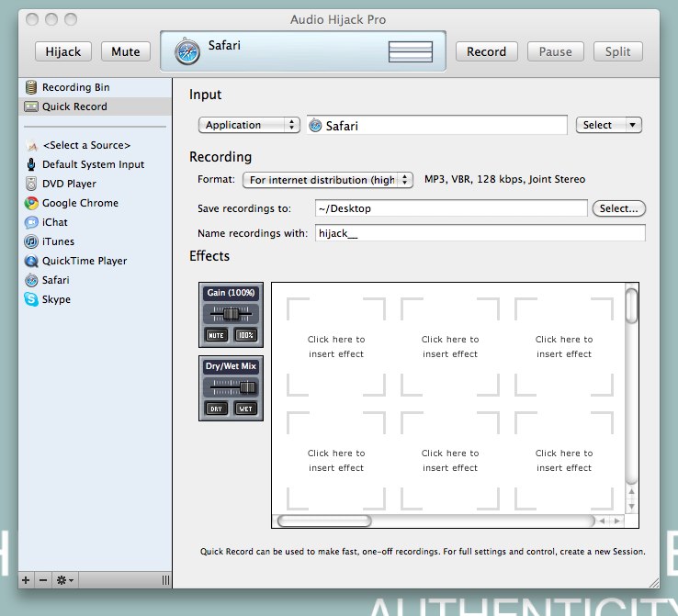Set mix to fully DRY
This screenshot has width=678, height=616.
[x=216, y=409]
